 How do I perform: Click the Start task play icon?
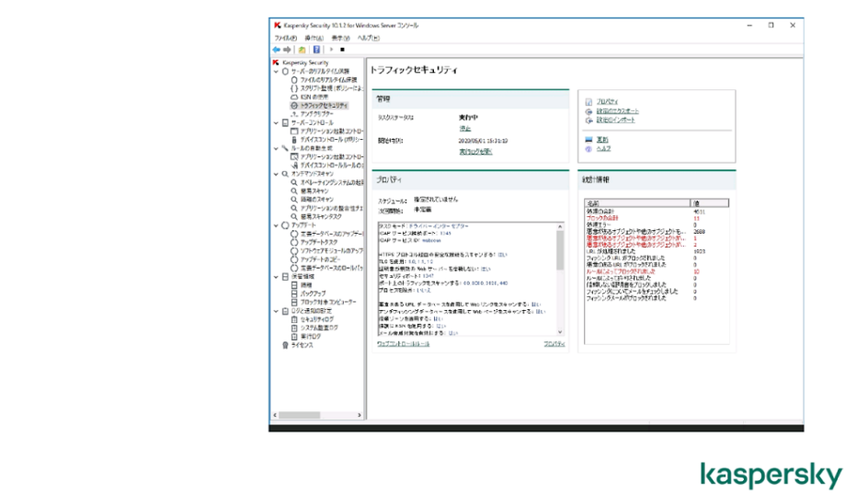coord(332,50)
